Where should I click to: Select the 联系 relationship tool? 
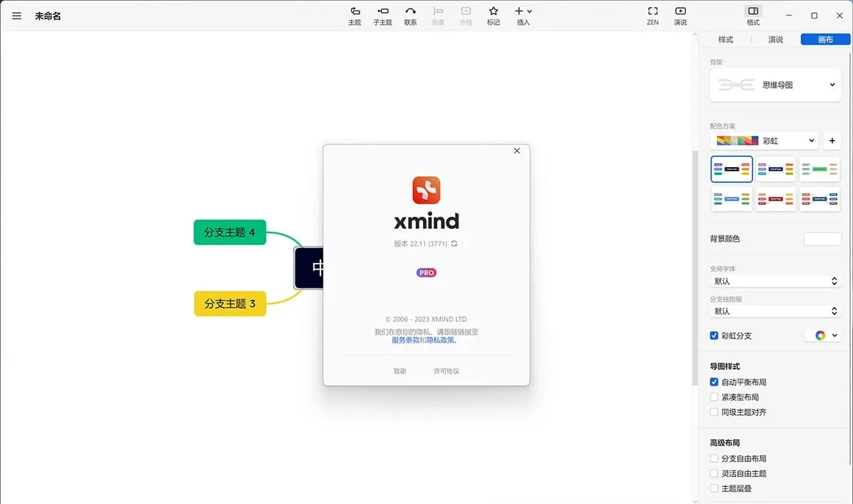(410, 16)
